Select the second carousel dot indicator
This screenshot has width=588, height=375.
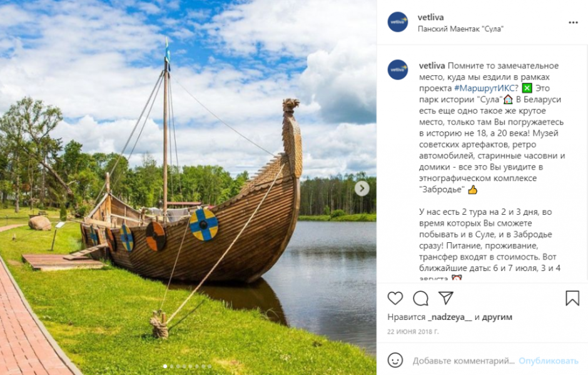[x=171, y=366]
